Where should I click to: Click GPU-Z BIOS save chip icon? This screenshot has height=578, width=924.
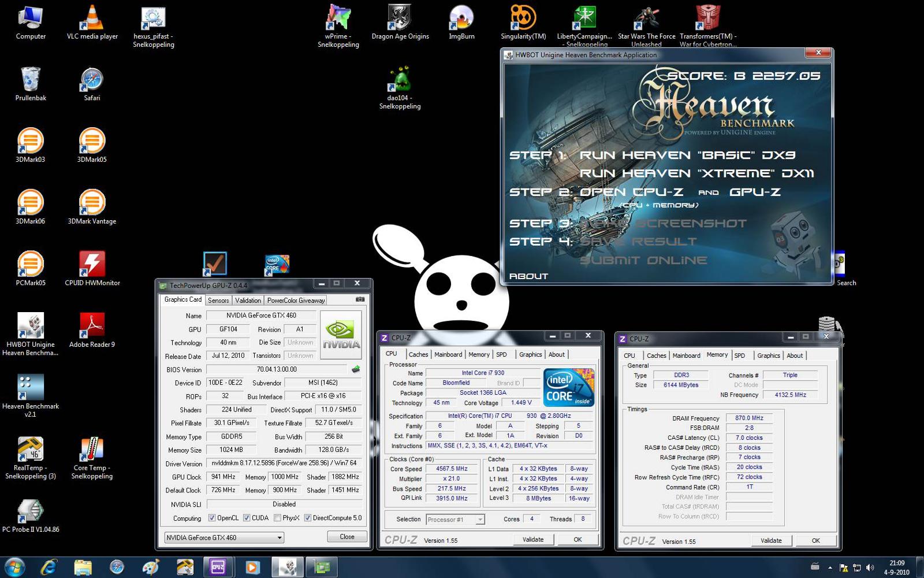point(356,369)
